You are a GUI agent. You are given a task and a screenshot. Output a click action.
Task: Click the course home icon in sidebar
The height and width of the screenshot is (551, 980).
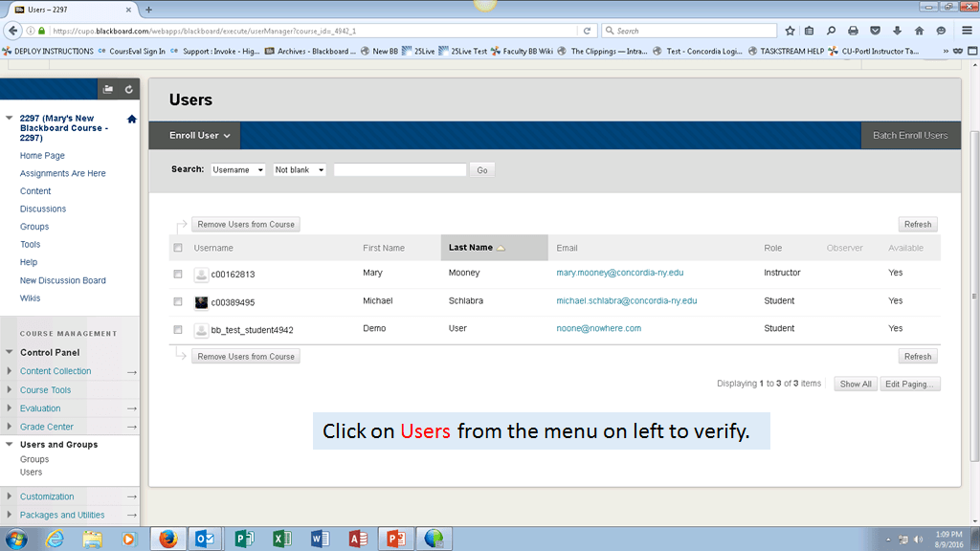point(131,119)
